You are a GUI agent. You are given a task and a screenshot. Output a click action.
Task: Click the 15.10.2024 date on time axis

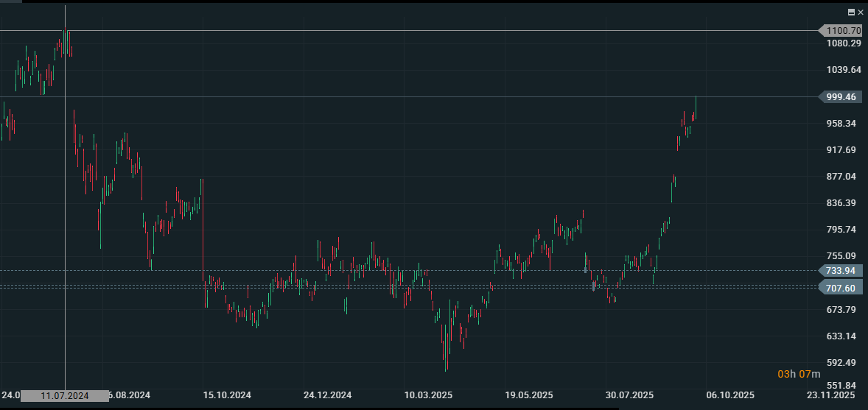tap(227, 395)
